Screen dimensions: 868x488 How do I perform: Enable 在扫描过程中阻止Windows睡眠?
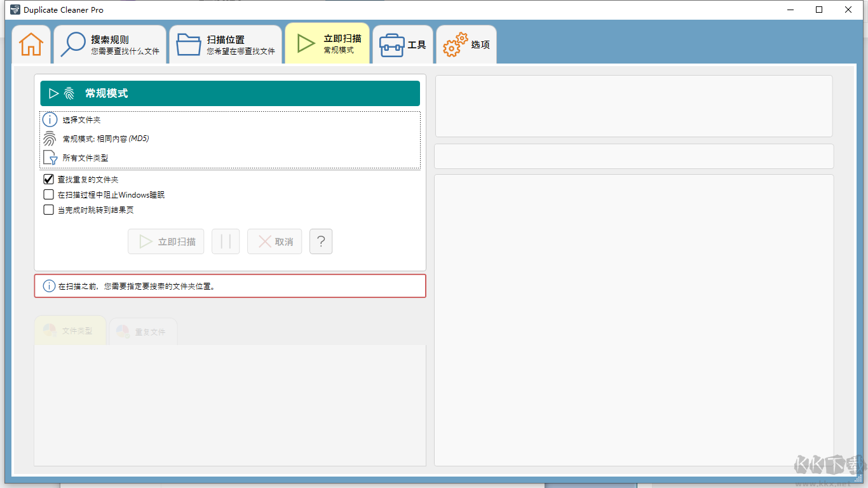point(48,194)
